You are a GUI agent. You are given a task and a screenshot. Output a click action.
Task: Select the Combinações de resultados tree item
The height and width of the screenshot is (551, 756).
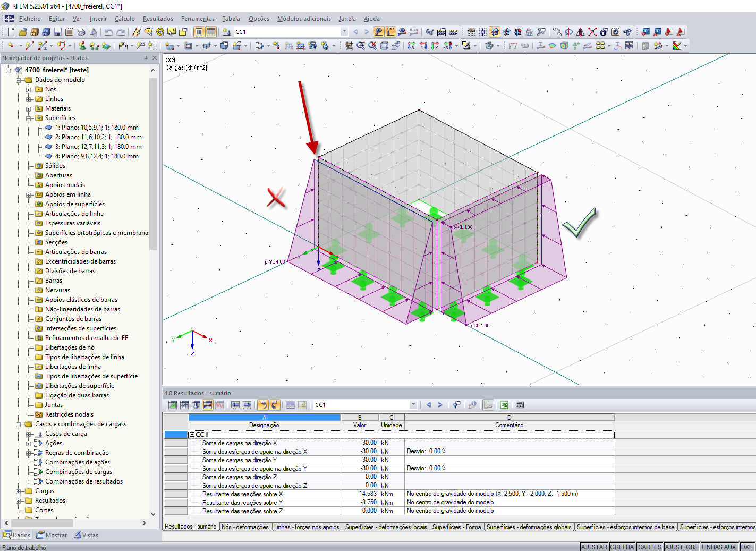[84, 481]
